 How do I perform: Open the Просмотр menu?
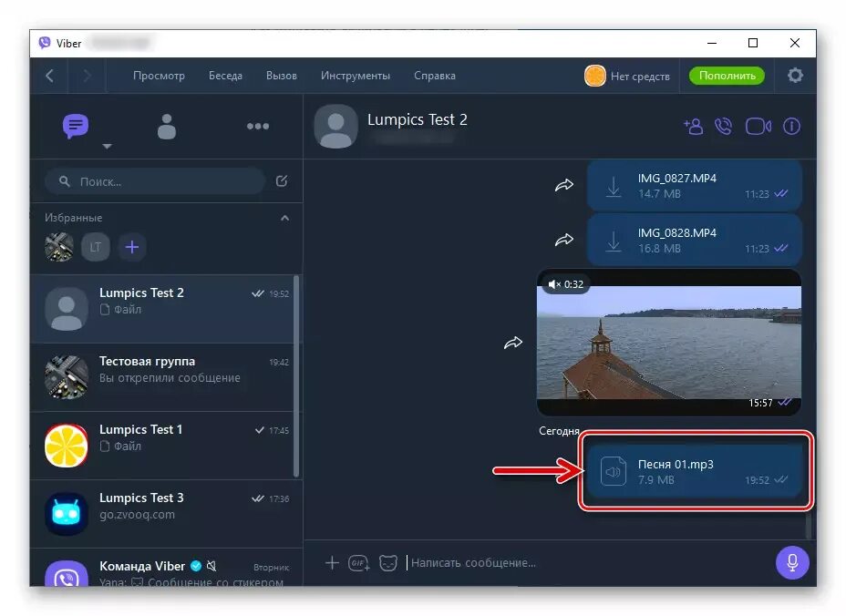coord(159,76)
